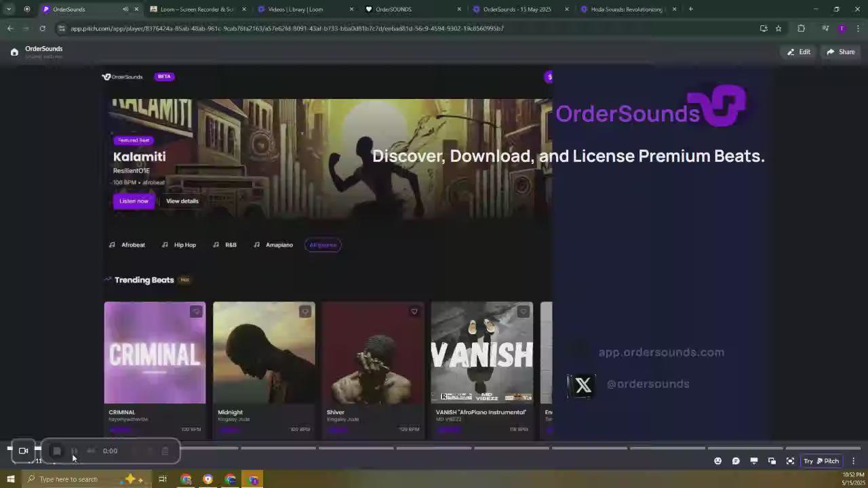Click the BETA badge
Screen dimensions: 868x488
[x=164, y=77]
